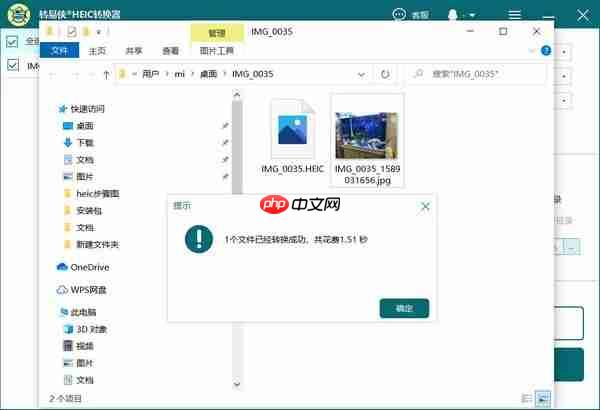The image size is (600, 410).
Task: Open the 客服 support chat icon
Action: click(399, 15)
